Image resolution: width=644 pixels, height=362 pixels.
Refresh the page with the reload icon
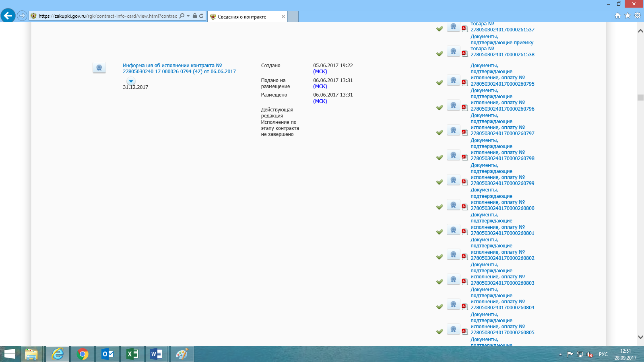point(201,16)
